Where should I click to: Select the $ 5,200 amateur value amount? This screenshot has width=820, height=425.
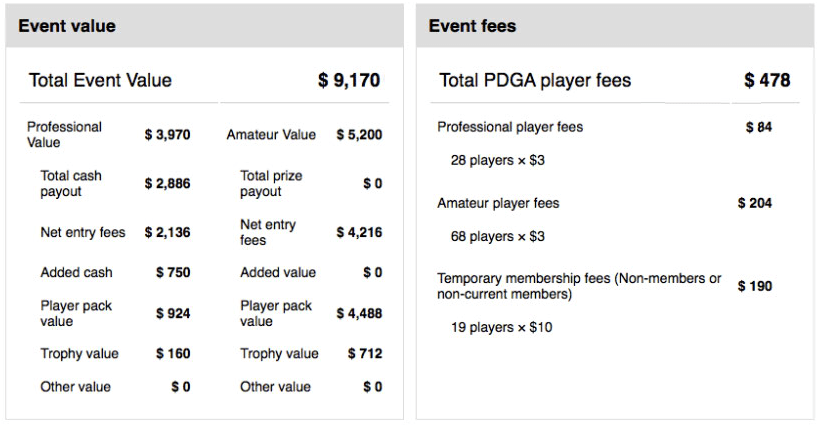pyautogui.click(x=359, y=134)
